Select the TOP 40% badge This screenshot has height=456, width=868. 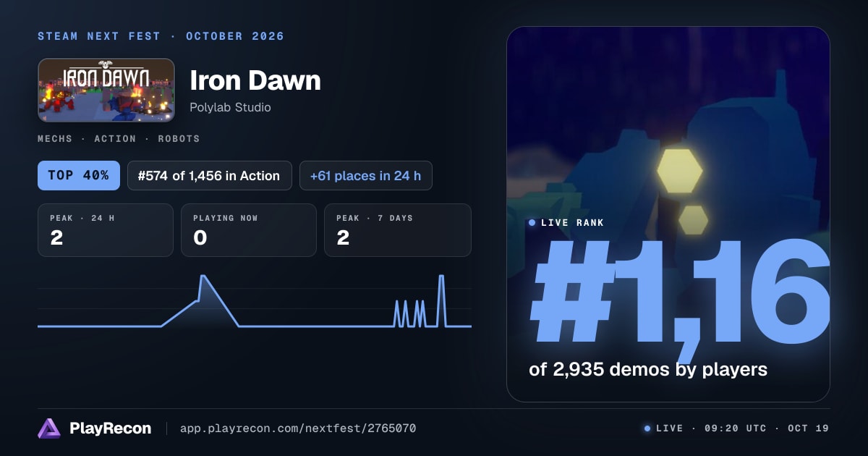(x=79, y=175)
